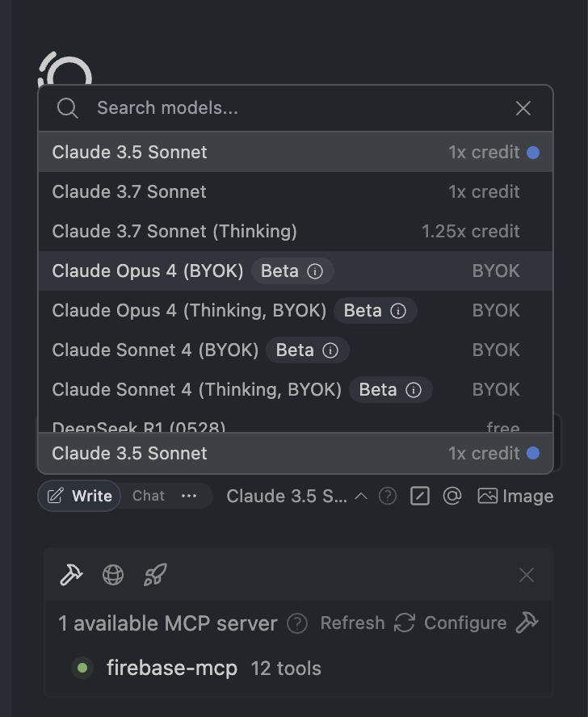This screenshot has height=717, width=588.
Task: Collapse the Claude 3.5 S... model dropdown
Action: [x=297, y=496]
